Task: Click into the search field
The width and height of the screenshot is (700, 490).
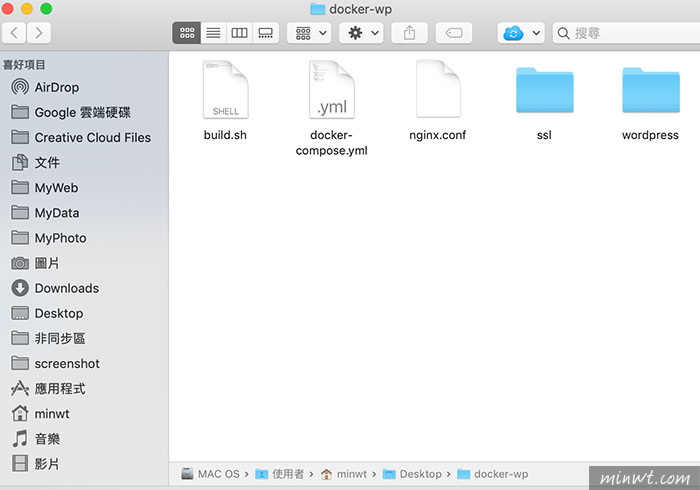Action: click(626, 33)
